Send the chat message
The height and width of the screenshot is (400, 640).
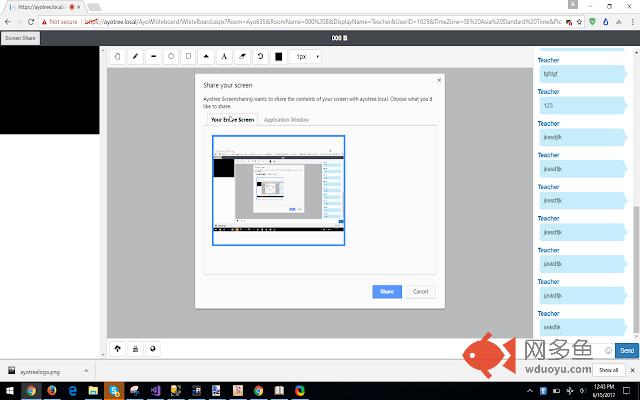(x=627, y=350)
